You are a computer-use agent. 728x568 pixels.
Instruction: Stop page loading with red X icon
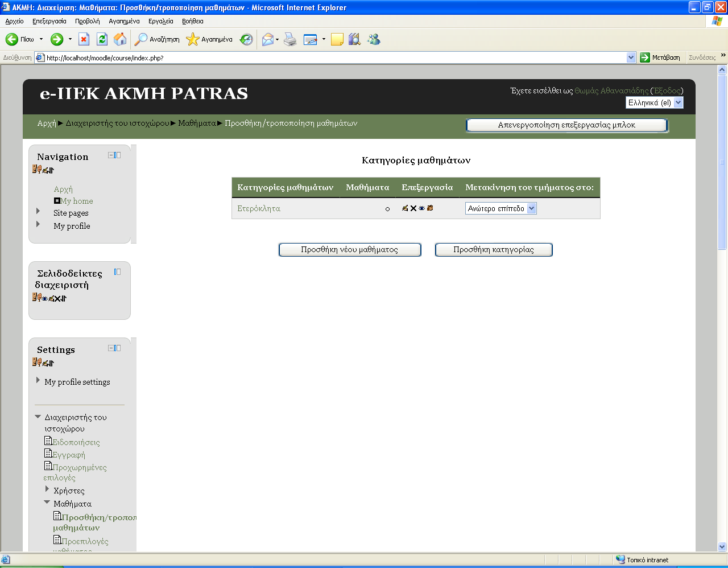click(84, 39)
